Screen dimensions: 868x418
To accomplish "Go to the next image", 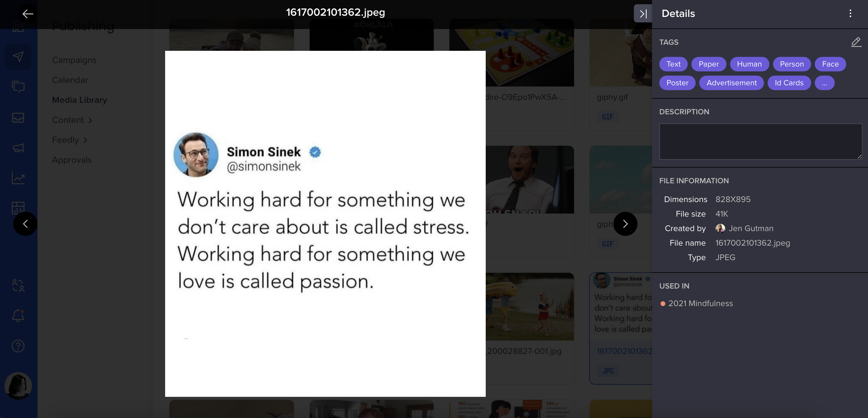I will pyautogui.click(x=625, y=224).
